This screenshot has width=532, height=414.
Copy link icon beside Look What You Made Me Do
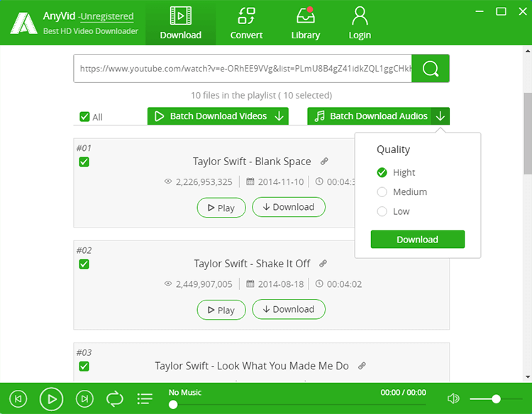362,366
